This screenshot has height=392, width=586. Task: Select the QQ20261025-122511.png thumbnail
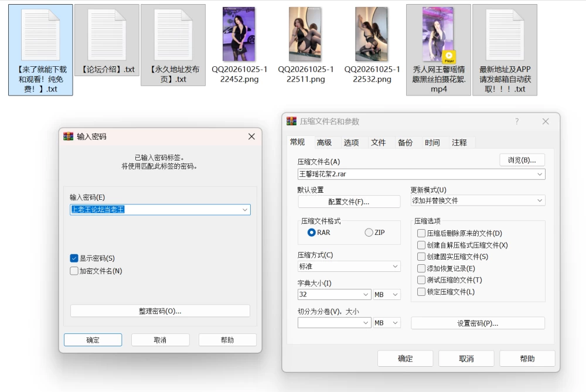click(x=305, y=34)
